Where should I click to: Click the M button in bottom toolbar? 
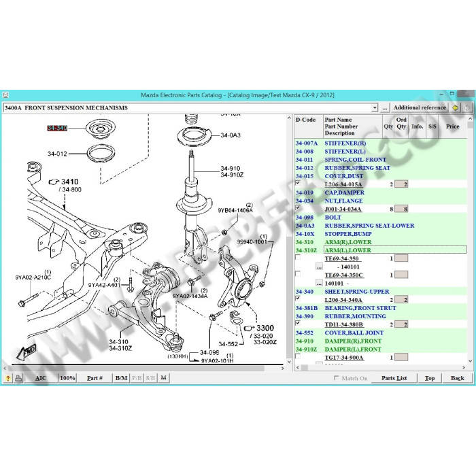click(164, 378)
